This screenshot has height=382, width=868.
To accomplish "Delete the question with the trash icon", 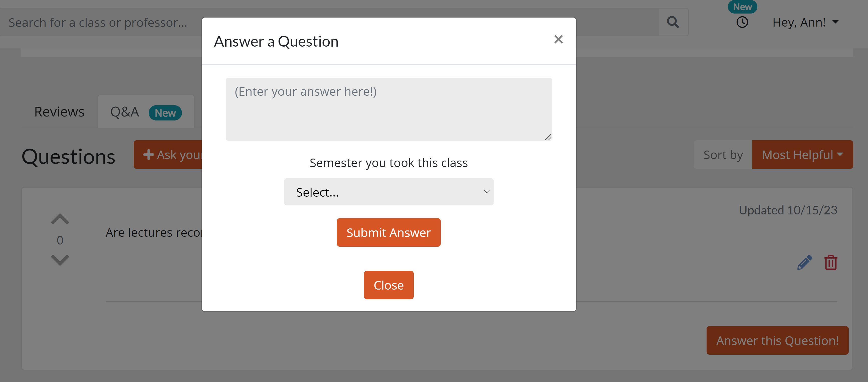I will tap(830, 262).
